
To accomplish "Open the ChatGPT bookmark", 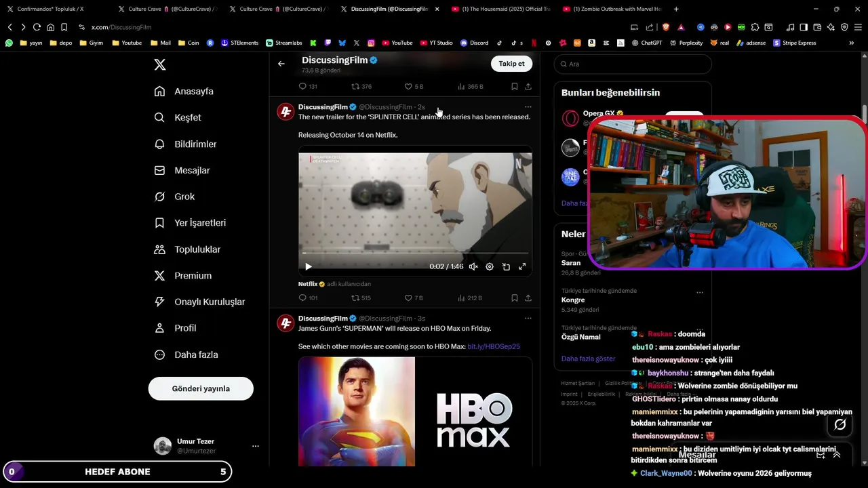I will pyautogui.click(x=647, y=43).
